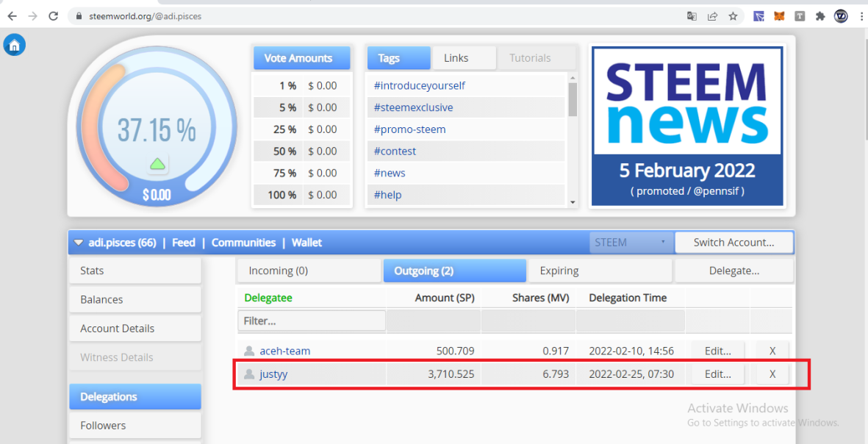The width and height of the screenshot is (868, 444).
Task: Open the Expiring delegations tab
Action: coord(600,271)
